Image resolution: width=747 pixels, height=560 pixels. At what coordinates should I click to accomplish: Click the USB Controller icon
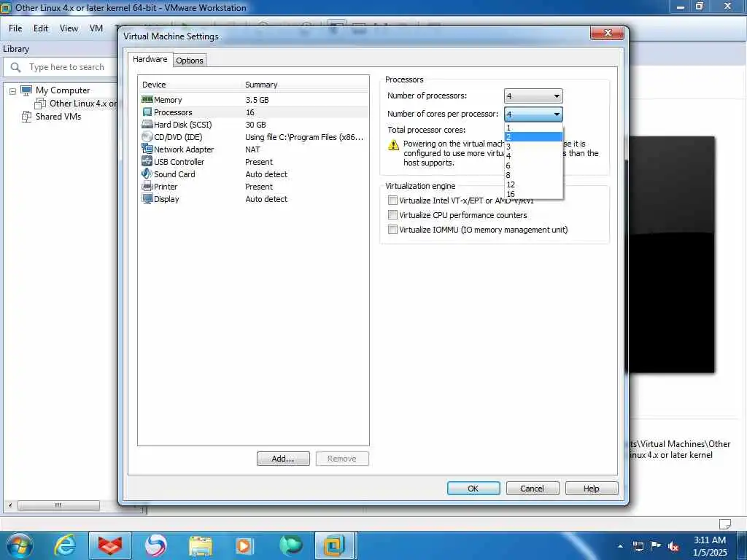tap(147, 161)
